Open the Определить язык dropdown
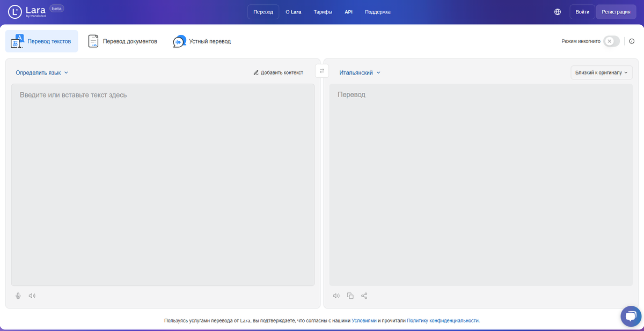Screen dimensions: 644x331 [x=42, y=72]
